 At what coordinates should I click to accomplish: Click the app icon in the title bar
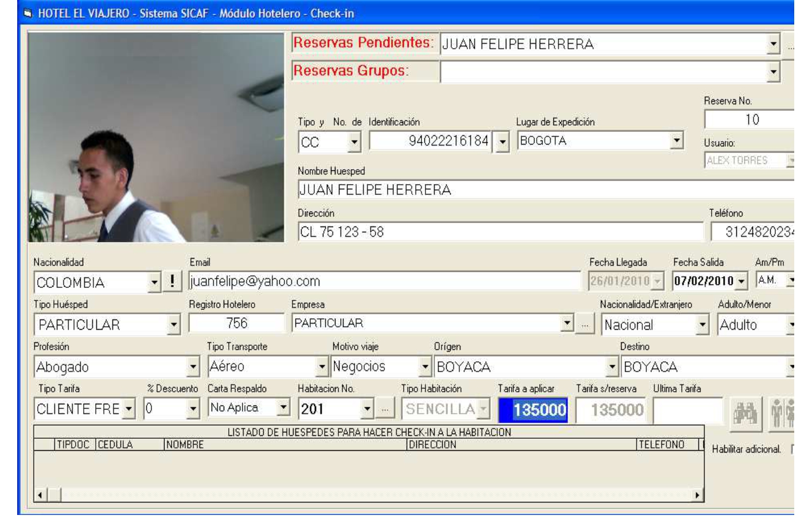(x=28, y=13)
